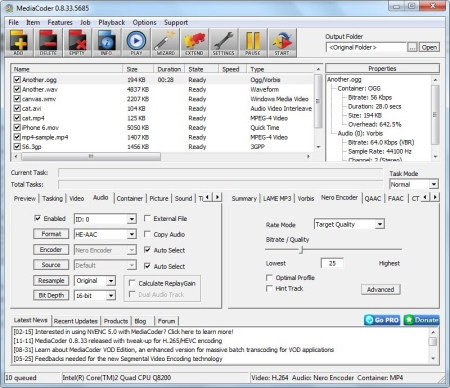Select Container: OGG tree node

click(359, 88)
